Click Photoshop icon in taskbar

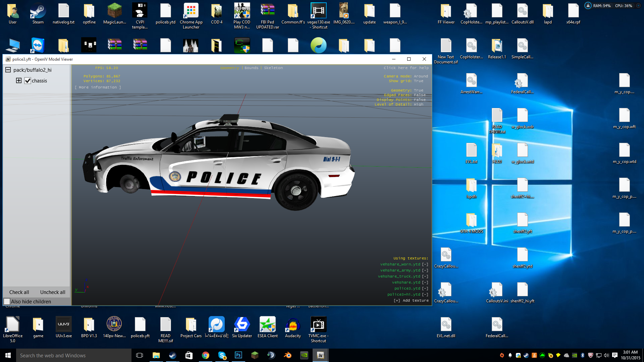(238, 355)
